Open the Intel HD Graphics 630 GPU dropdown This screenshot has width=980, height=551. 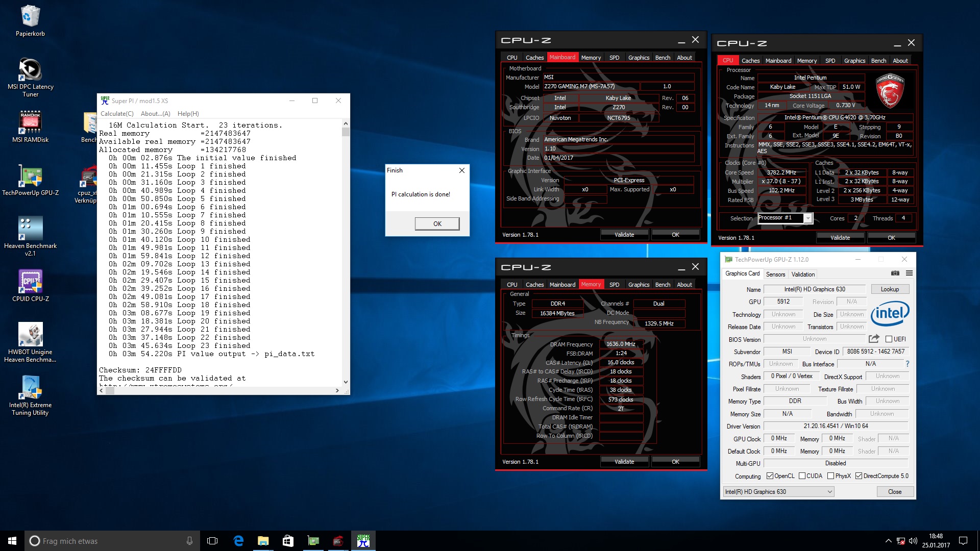[x=778, y=492]
